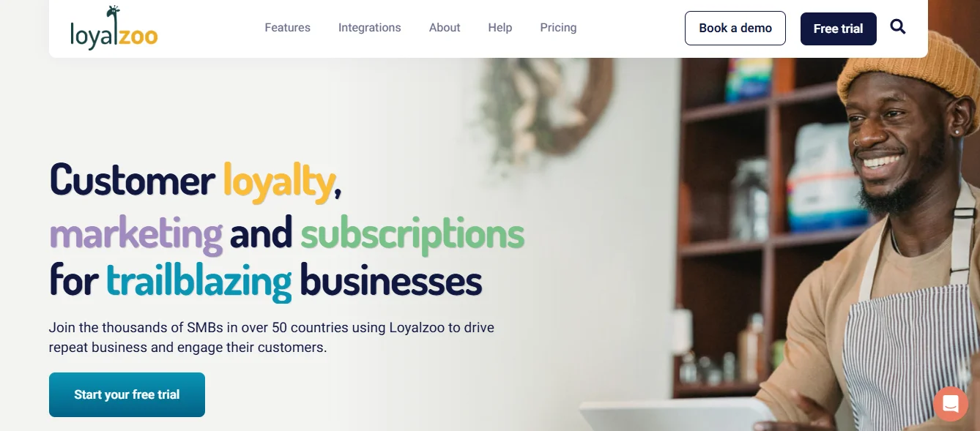Go to the Integrations page
Viewport: 980px width, 431px height.
pos(369,28)
